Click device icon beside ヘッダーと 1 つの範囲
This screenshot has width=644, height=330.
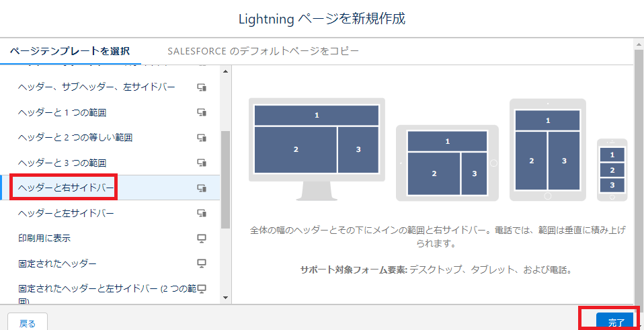click(201, 112)
